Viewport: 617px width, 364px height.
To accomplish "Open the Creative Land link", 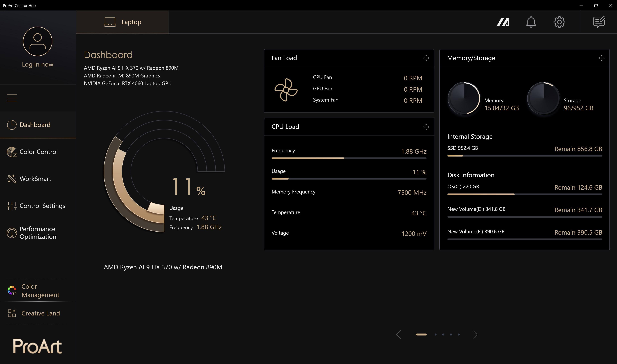I will [x=41, y=313].
